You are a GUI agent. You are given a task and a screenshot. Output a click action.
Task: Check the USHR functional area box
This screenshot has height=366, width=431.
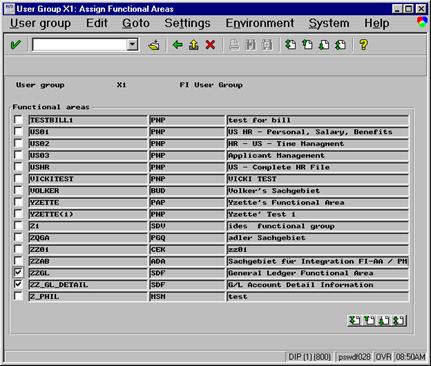(18, 167)
